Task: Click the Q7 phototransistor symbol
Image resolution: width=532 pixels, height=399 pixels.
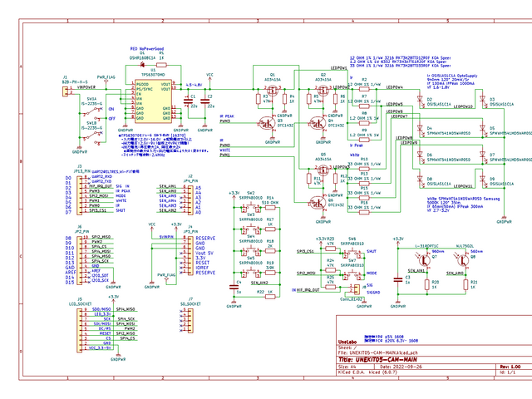Action: (424, 260)
